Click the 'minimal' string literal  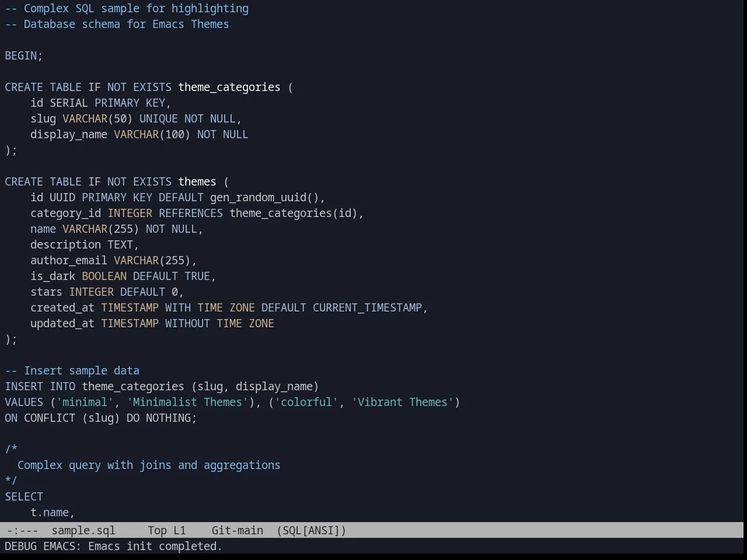click(x=85, y=402)
